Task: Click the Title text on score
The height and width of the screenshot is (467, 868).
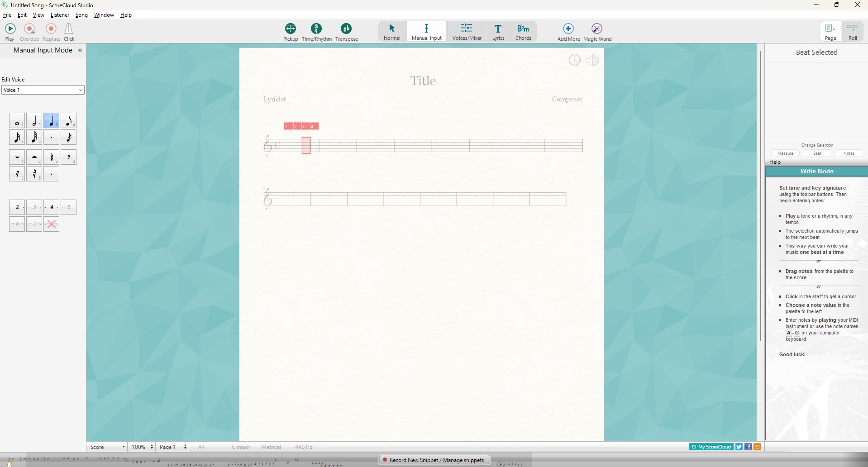Action: 423,81
